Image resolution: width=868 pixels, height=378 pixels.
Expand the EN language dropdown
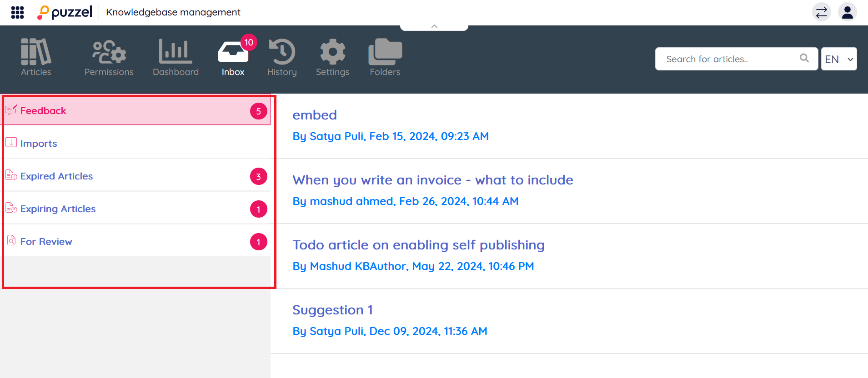pyautogui.click(x=838, y=59)
